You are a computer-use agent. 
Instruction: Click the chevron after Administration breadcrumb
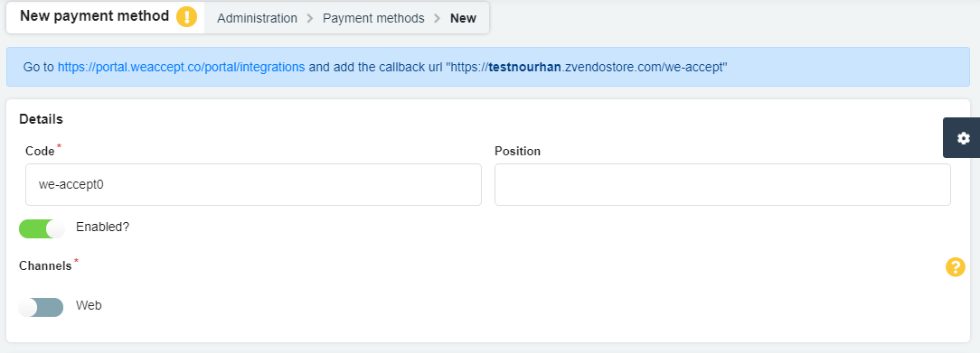coord(310,18)
